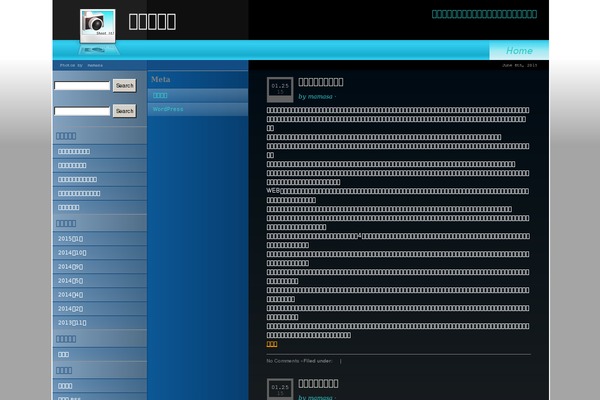Click the second recent post link in sidebar
The image size is (600, 400).
(72, 165)
